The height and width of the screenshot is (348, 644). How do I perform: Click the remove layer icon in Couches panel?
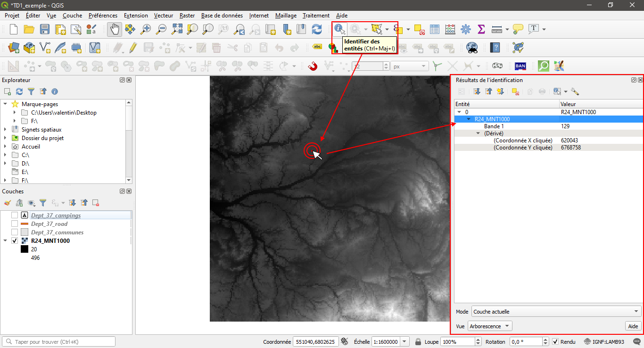click(96, 203)
